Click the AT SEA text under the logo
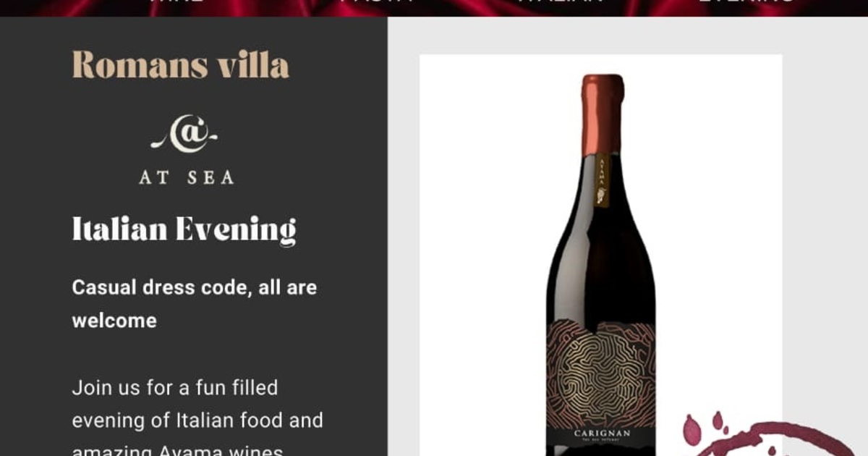The width and height of the screenshot is (868, 456). coord(187,177)
